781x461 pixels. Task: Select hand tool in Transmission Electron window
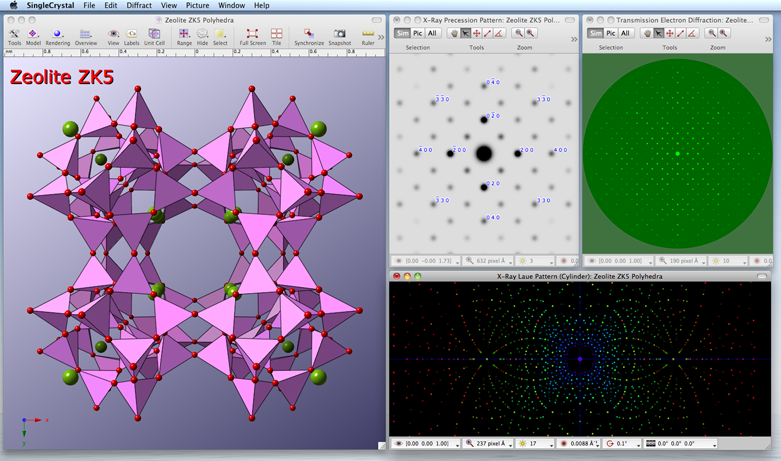[647, 33]
